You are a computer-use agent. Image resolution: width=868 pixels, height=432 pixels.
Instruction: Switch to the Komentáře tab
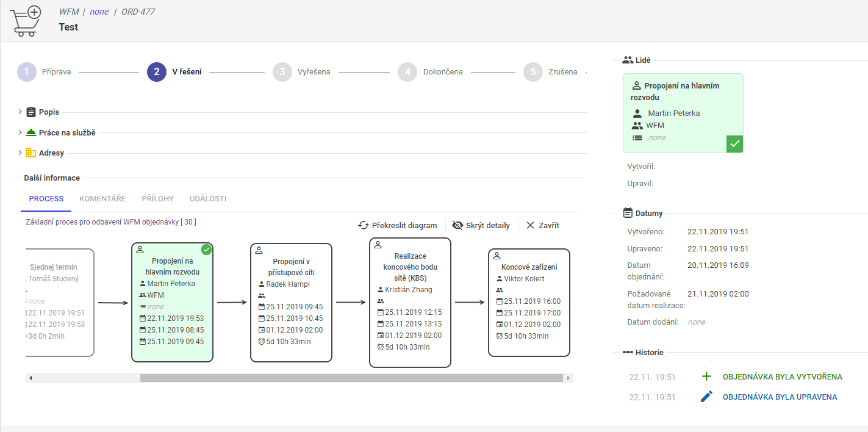tap(102, 199)
